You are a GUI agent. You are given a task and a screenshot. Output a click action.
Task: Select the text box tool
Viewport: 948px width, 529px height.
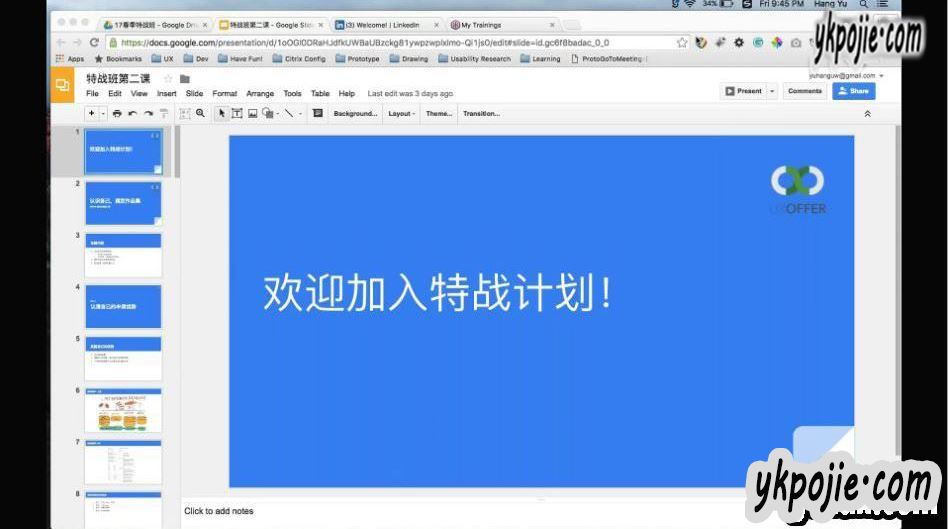(x=237, y=114)
